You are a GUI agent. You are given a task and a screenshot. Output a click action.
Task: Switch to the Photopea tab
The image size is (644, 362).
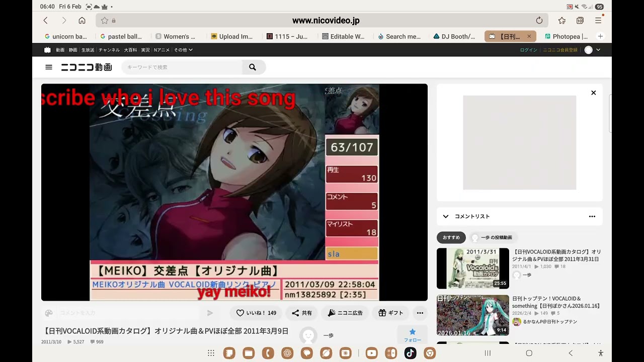[566, 36]
